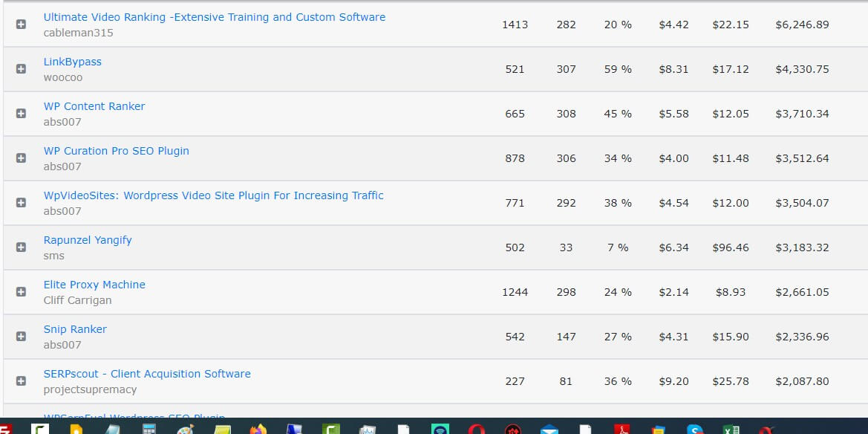The height and width of the screenshot is (434, 868).
Task: Click the 45 % value for WP Content Ranker
Action: click(618, 114)
